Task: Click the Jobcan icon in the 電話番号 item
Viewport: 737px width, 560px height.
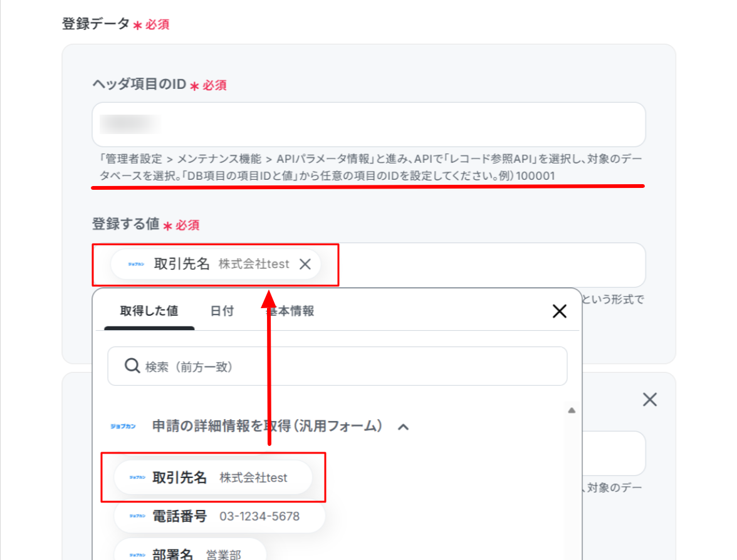Action: [x=137, y=516]
